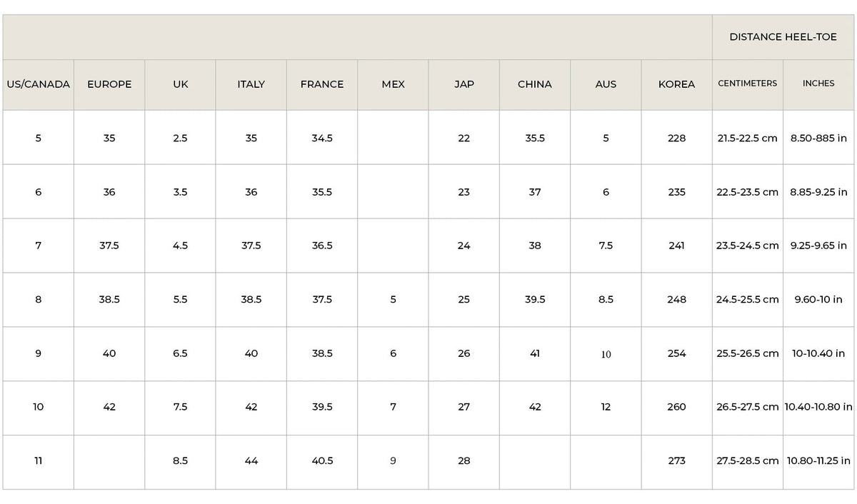This screenshot has height=504, width=857.
Task: Click the UK size 2.5 cell
Action: 181,138
